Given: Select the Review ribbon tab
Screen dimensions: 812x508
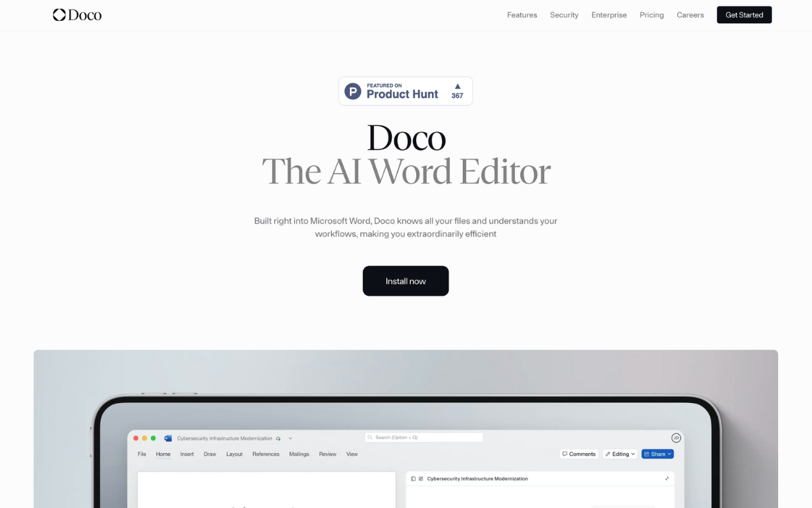Looking at the screenshot, I should (x=328, y=454).
